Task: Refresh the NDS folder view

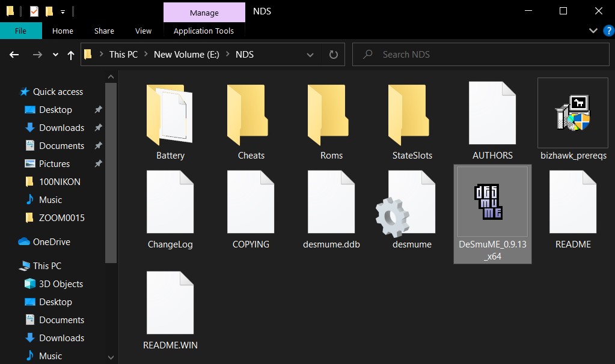Action: coord(334,55)
